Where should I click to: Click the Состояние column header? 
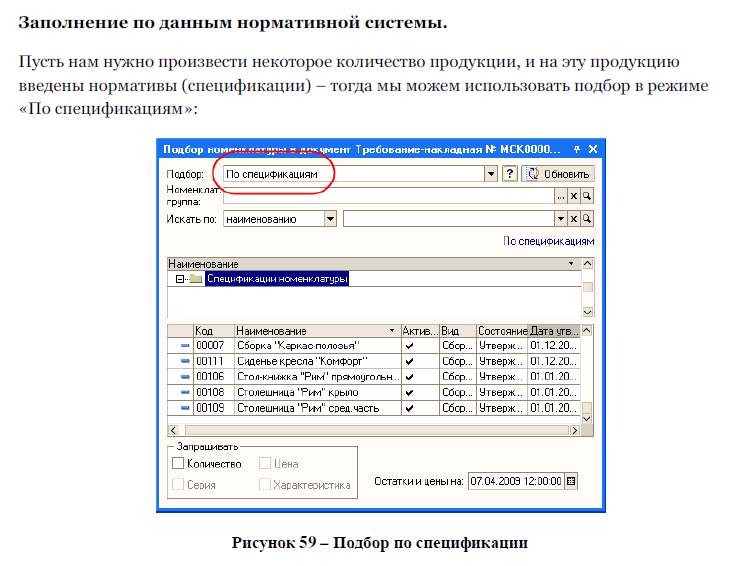coord(502,330)
